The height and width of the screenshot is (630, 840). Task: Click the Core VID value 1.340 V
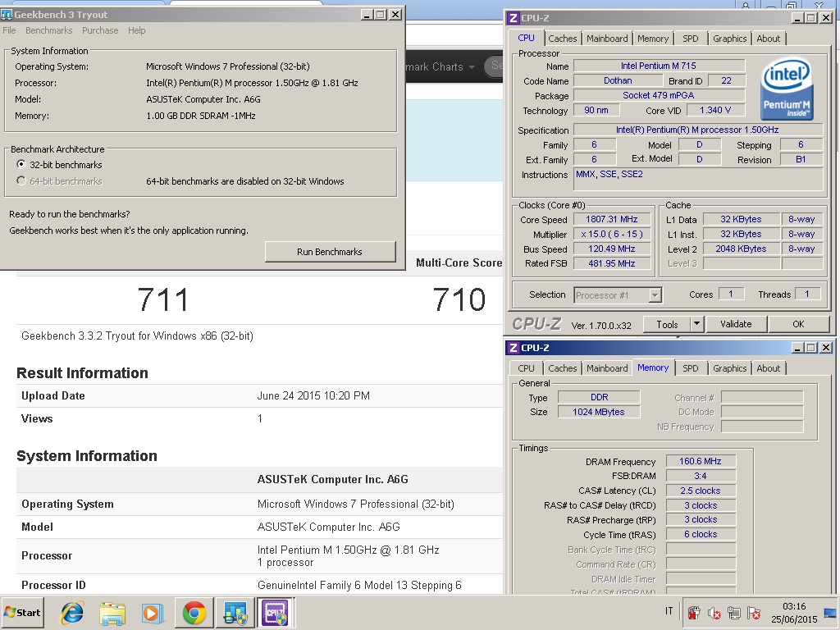click(715, 110)
